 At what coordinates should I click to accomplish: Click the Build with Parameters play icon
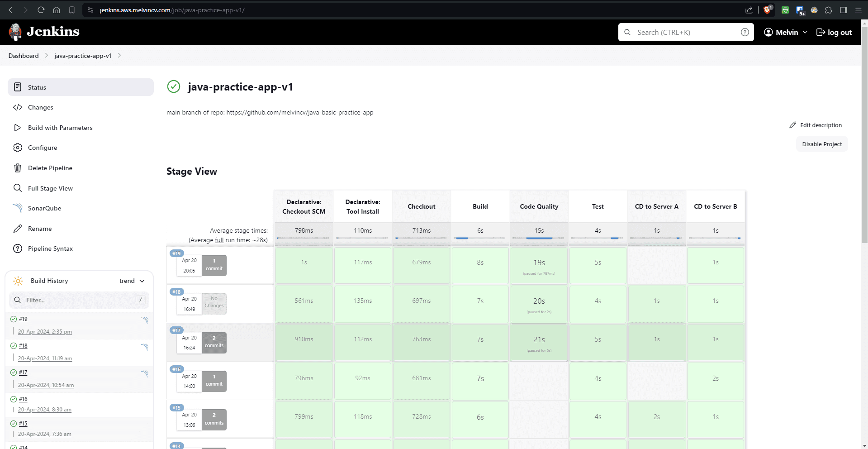(18, 128)
